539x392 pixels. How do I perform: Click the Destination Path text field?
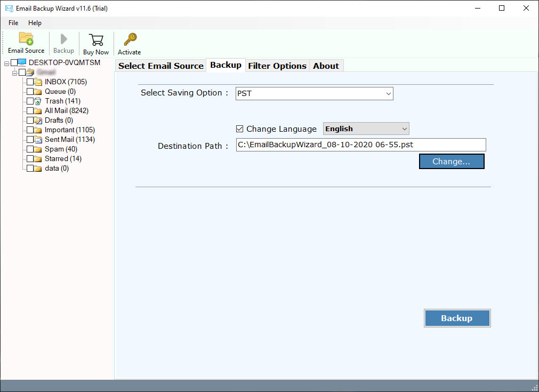[x=361, y=145]
